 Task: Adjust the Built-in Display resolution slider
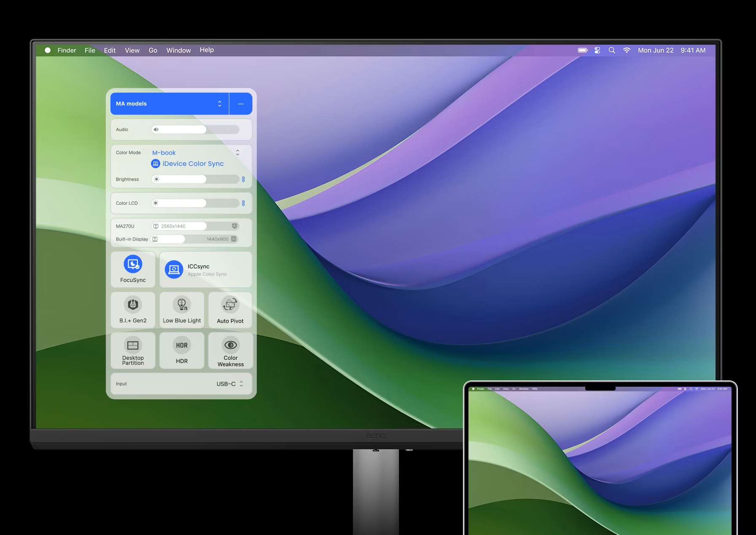point(195,239)
